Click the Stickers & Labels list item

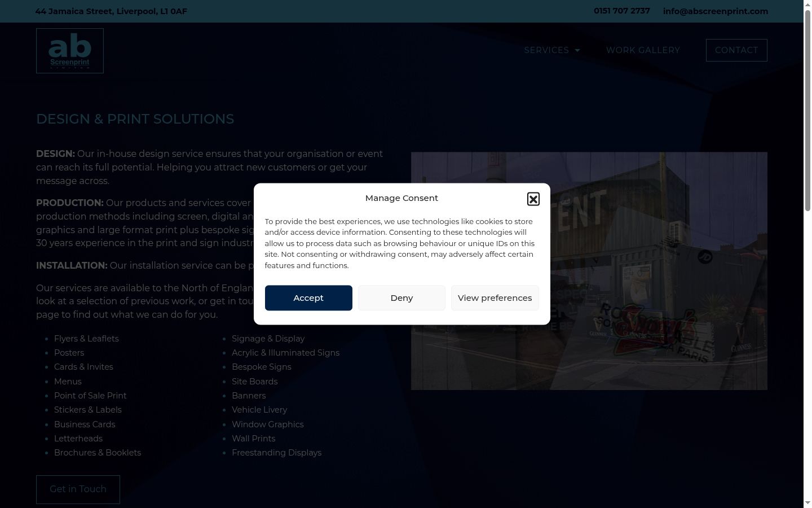88,410
